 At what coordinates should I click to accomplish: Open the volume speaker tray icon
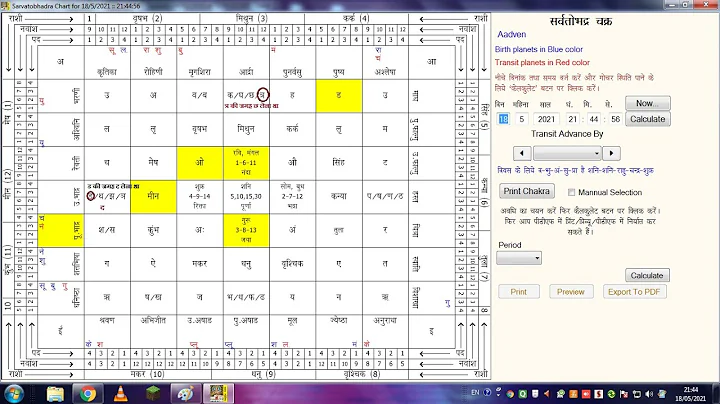pyautogui.click(x=649, y=393)
